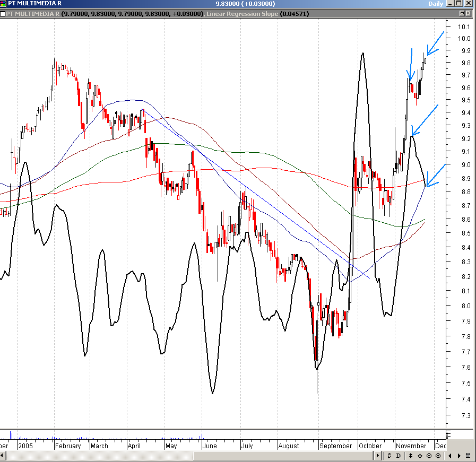Click the PT MULTIMEDIA R price data label
This screenshot has height=462, width=476.
[x=105, y=14]
